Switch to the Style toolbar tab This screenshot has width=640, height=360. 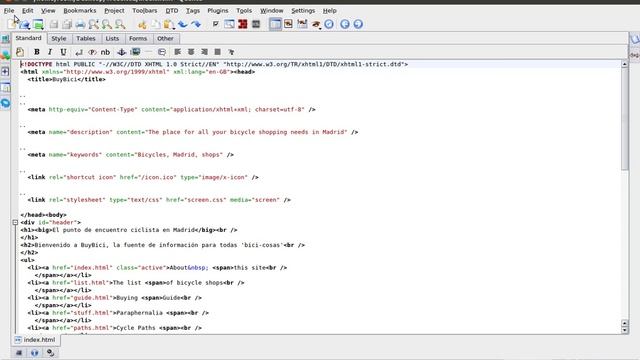pyautogui.click(x=59, y=38)
